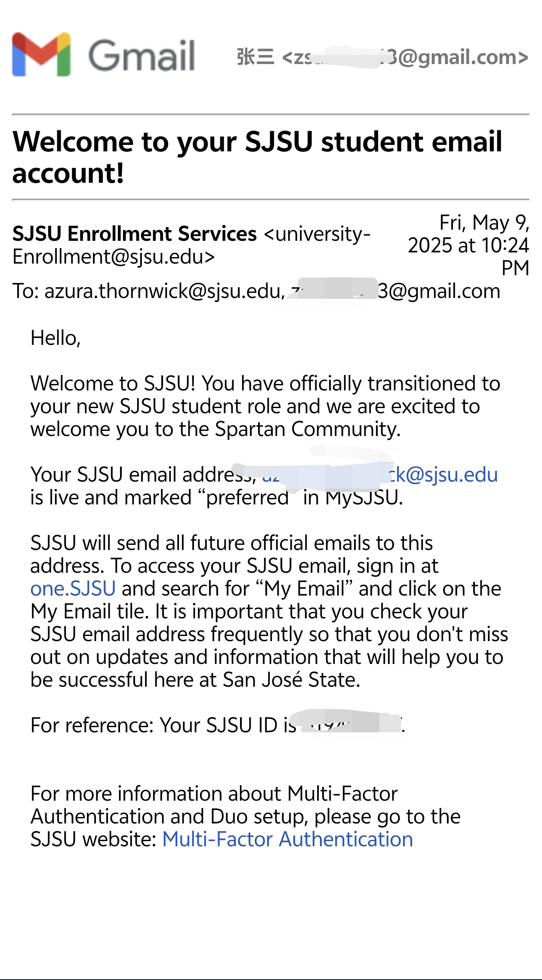Click the "For more information about Multi-Factor" text
Viewport: 542px width, 980px height.
pos(214,794)
